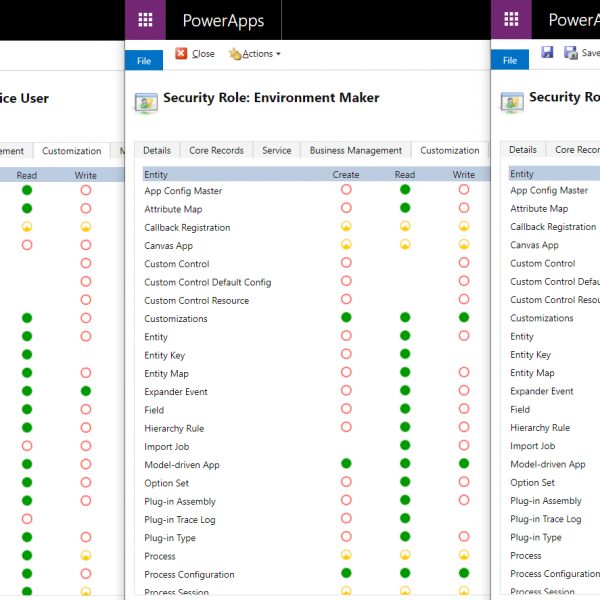The height and width of the screenshot is (600, 600).
Task: Open the Business Management tab
Action: [x=355, y=150]
